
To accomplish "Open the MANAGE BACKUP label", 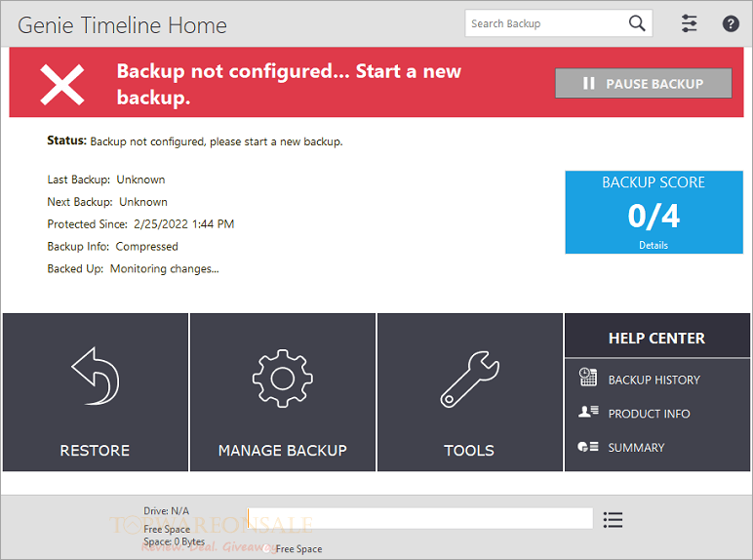I will point(283,451).
